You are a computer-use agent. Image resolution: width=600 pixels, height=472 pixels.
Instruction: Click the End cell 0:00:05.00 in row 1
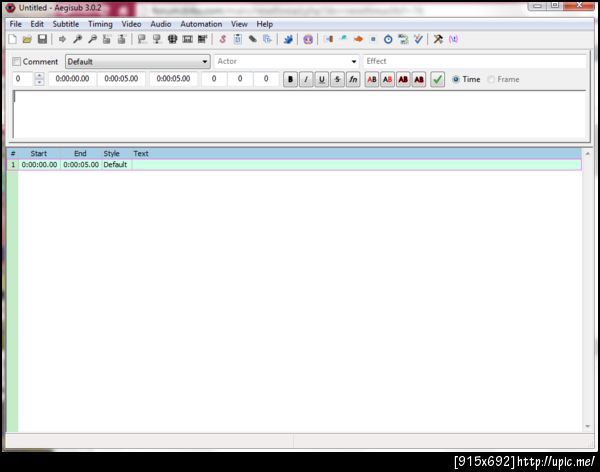coord(81,165)
